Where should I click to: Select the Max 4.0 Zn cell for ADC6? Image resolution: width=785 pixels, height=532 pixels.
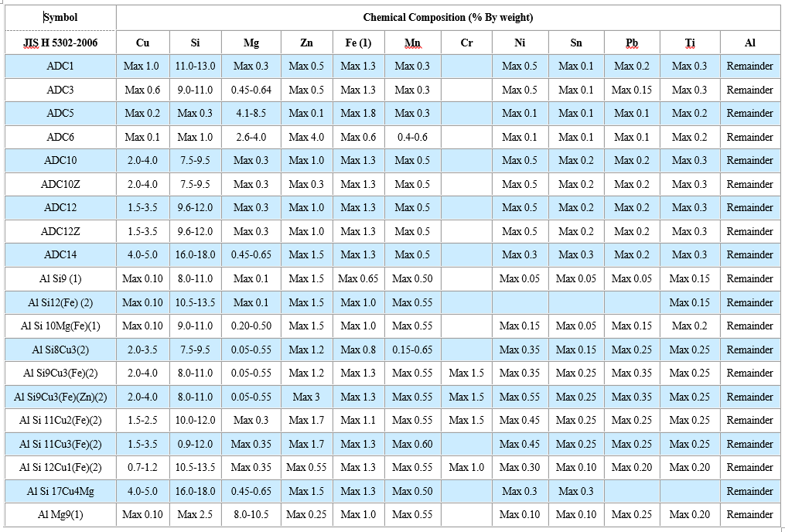[x=306, y=138]
